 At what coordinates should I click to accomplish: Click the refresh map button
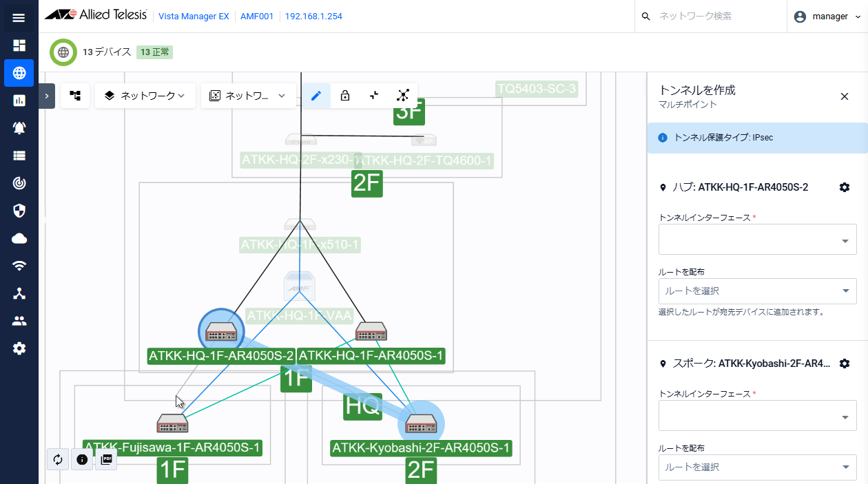pos(58,459)
